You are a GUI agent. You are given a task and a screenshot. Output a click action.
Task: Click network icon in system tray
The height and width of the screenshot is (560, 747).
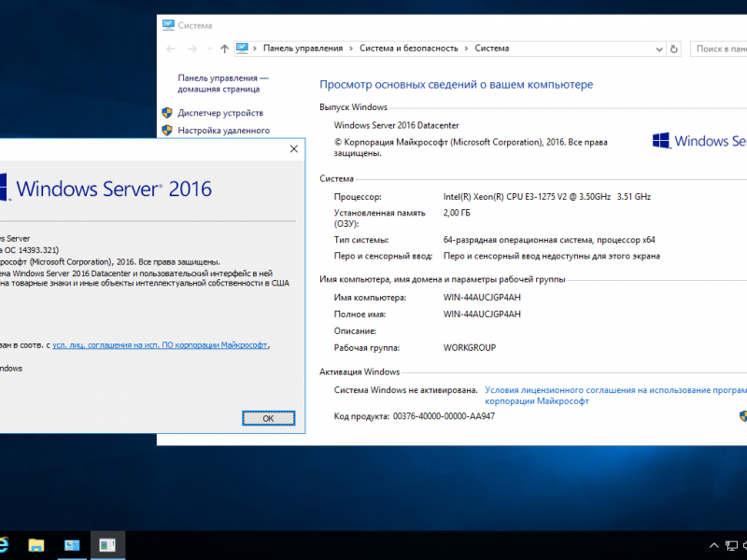[x=731, y=546]
